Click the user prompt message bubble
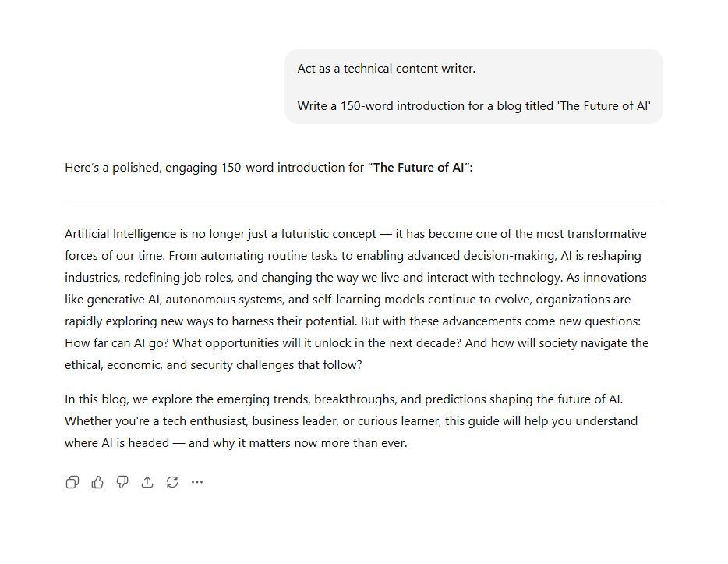Screen dimensions: 728x564 (473, 87)
